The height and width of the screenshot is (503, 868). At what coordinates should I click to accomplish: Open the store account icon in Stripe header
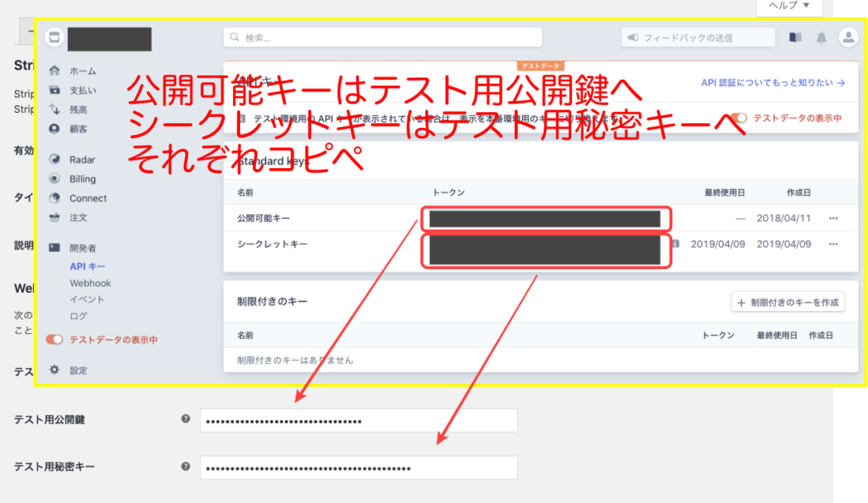54,37
